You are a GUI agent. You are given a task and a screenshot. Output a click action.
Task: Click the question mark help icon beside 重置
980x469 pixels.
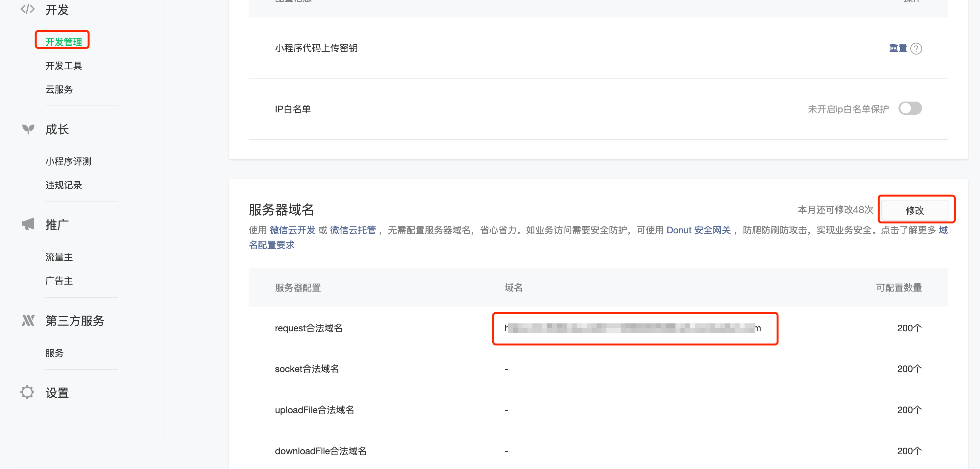coord(916,49)
